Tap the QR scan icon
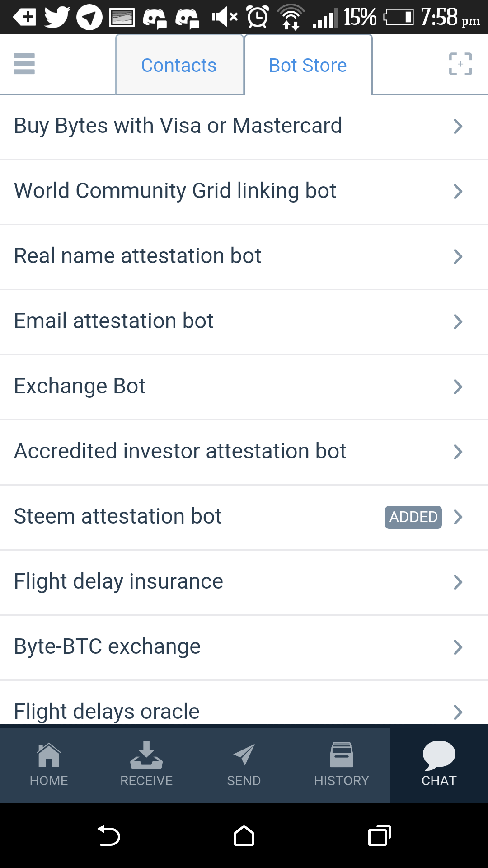The height and width of the screenshot is (868, 488). click(460, 64)
